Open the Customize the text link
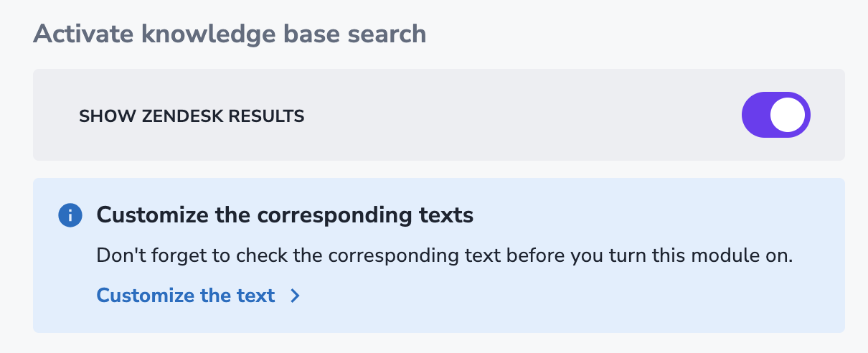The image size is (868, 353). (186, 296)
